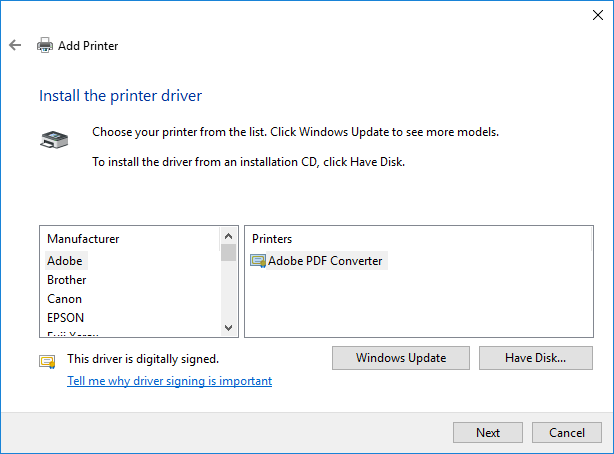Cancel the printer installation

[x=566, y=433]
